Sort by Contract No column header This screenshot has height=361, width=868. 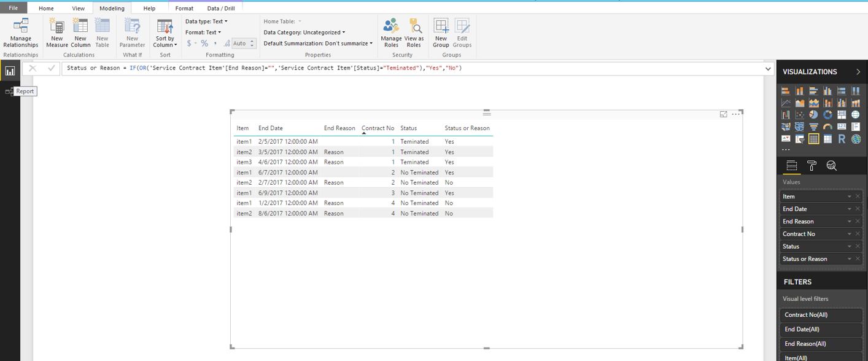tap(378, 128)
